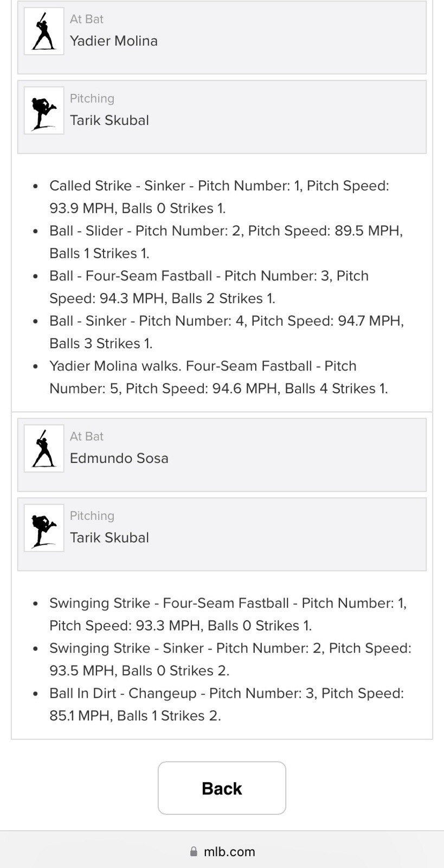Select the Edmundo Sosa player name

click(x=119, y=458)
